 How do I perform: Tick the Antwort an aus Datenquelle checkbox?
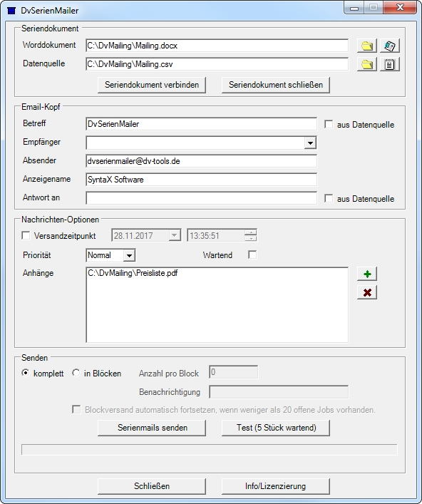pos(329,198)
